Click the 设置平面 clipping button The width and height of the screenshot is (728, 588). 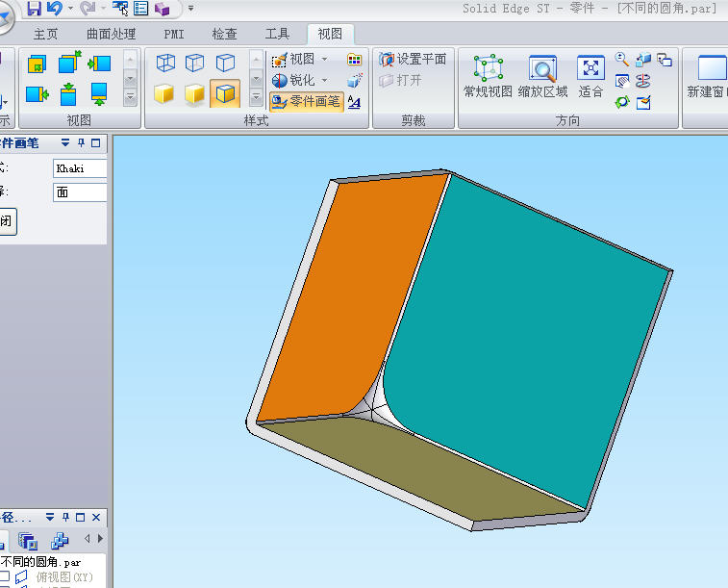[413, 60]
